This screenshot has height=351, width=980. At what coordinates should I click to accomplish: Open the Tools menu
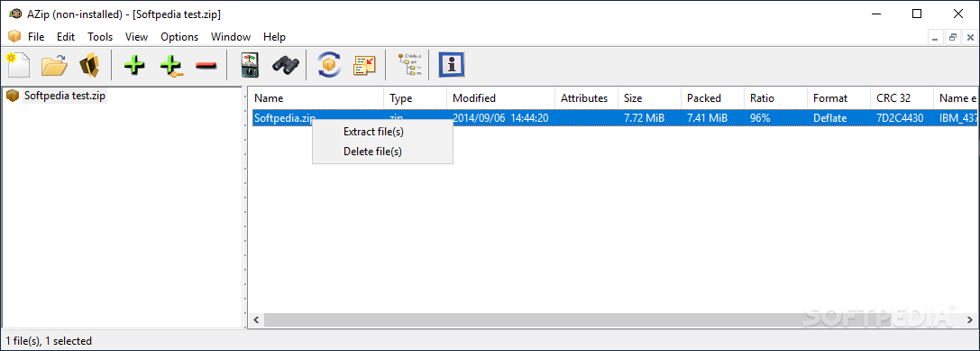(x=100, y=37)
